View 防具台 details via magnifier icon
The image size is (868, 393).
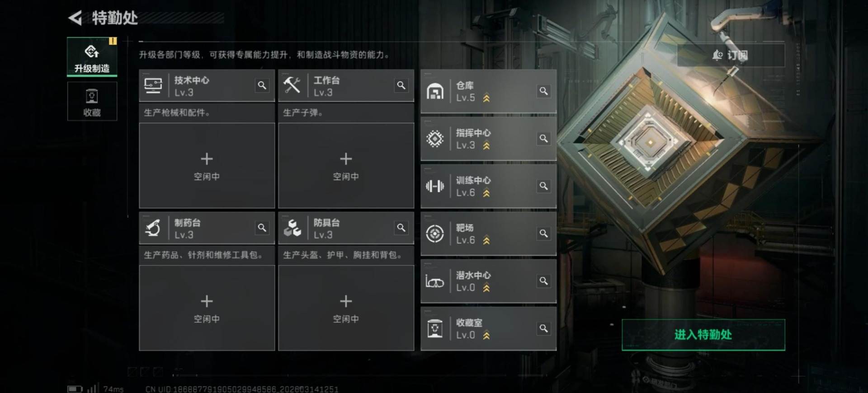click(401, 228)
